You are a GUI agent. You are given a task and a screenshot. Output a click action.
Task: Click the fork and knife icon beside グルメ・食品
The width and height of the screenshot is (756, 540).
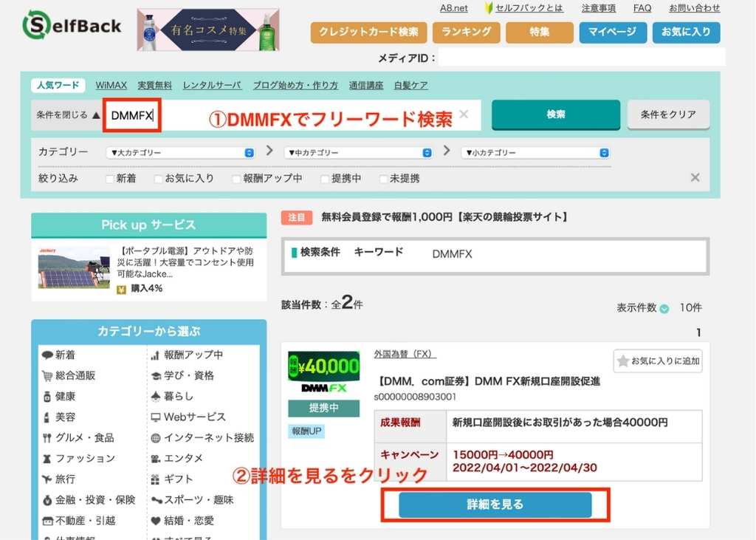(47, 438)
